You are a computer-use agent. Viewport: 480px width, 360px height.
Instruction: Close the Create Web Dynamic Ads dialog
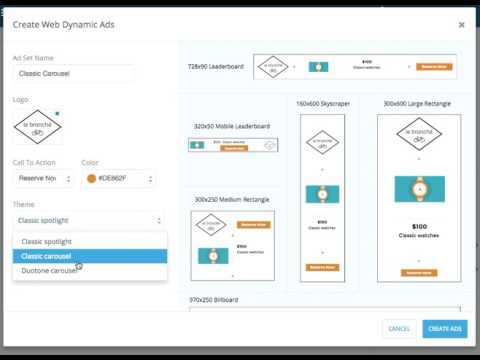[461, 25]
